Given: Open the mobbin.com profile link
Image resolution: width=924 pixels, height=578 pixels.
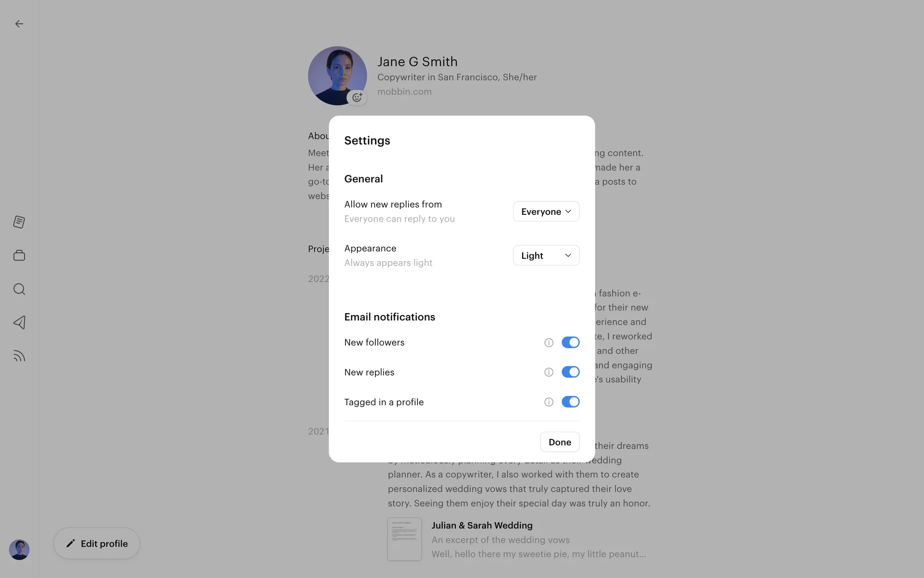Looking at the screenshot, I should click(404, 92).
